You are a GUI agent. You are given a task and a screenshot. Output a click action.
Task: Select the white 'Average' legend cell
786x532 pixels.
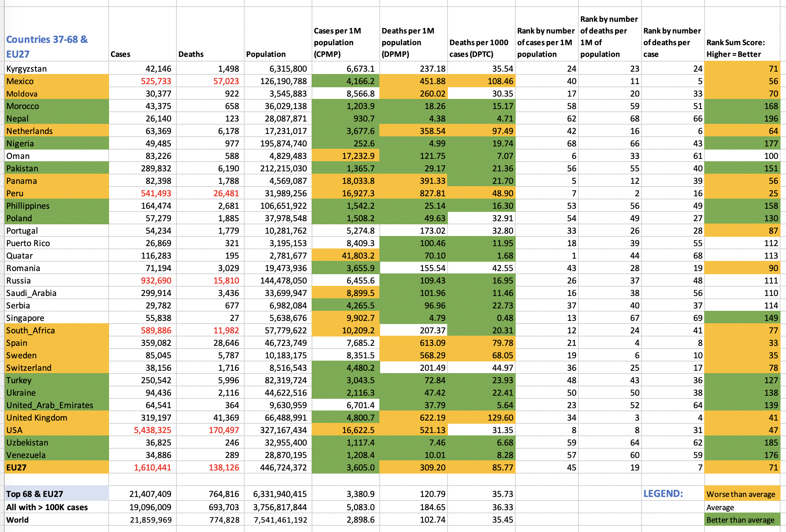742,507
